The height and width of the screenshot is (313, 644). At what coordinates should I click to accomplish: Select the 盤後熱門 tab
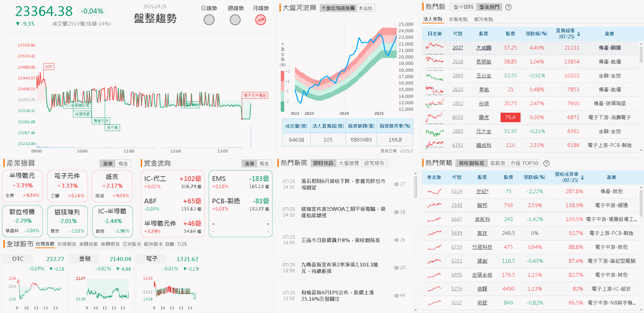pos(488,7)
